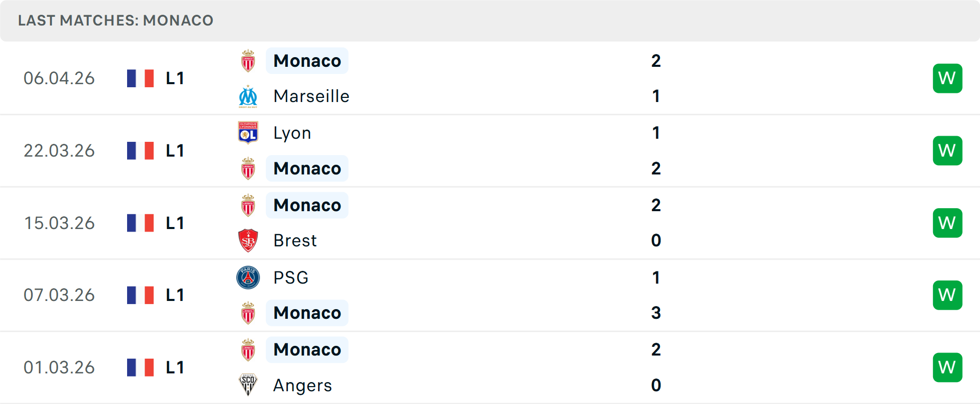Click the W result badge for Angers match
Screen dimensions: 980x404
pyautogui.click(x=947, y=367)
